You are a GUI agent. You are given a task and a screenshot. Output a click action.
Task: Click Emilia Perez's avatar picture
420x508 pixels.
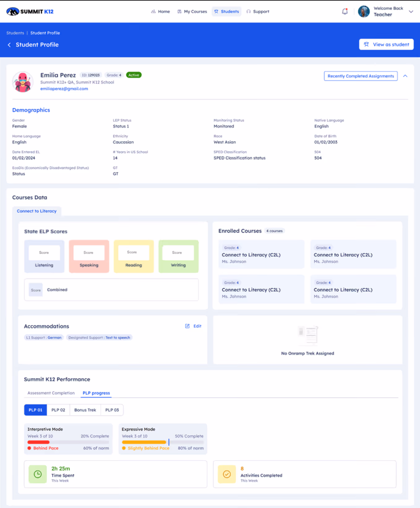coord(23,82)
